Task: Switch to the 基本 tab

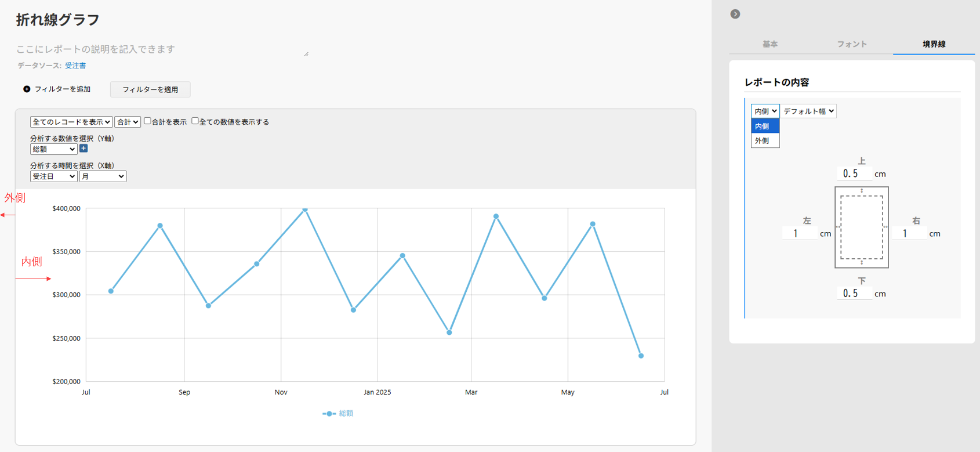Action: (x=770, y=44)
